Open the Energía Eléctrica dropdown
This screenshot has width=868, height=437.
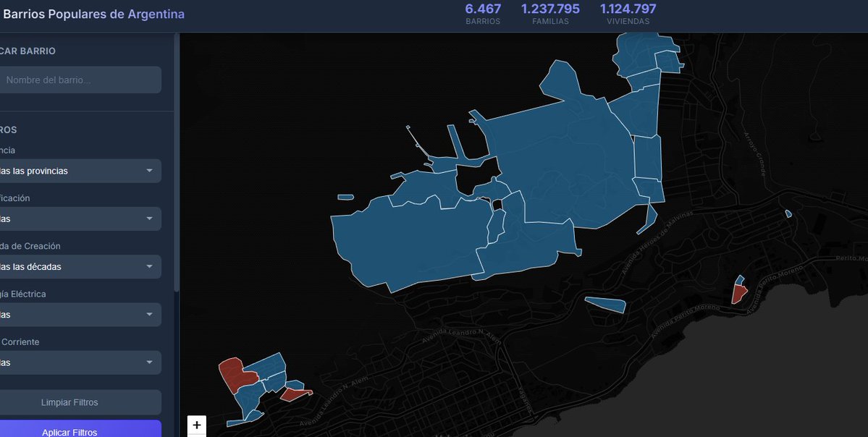tap(80, 315)
